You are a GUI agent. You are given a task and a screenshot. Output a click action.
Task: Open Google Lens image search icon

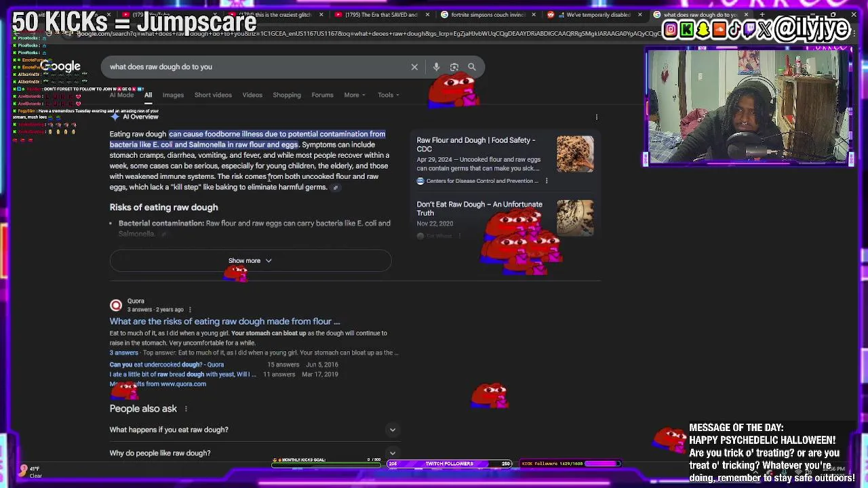454,67
